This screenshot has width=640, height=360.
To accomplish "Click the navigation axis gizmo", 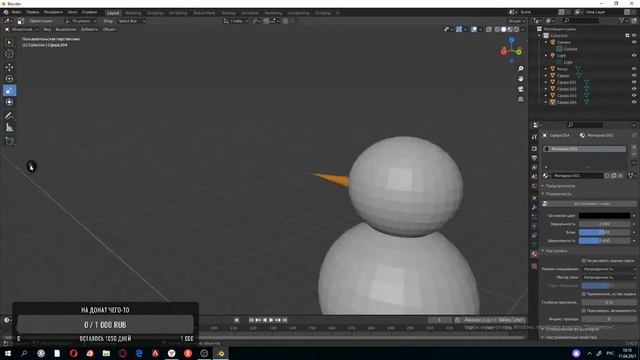I will 511,50.
